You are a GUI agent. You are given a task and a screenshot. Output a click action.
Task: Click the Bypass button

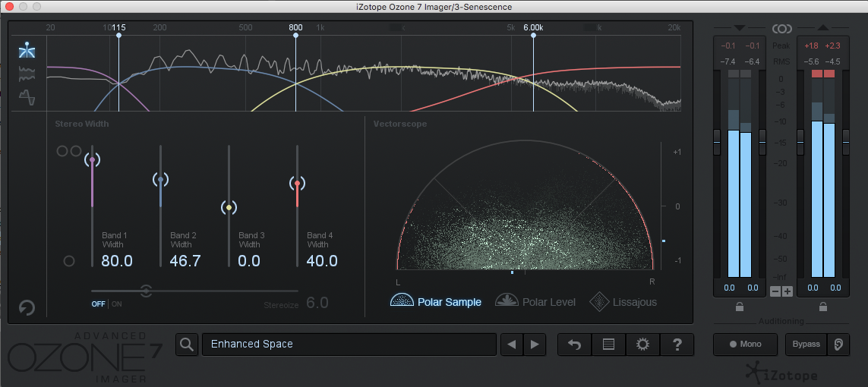tap(806, 344)
